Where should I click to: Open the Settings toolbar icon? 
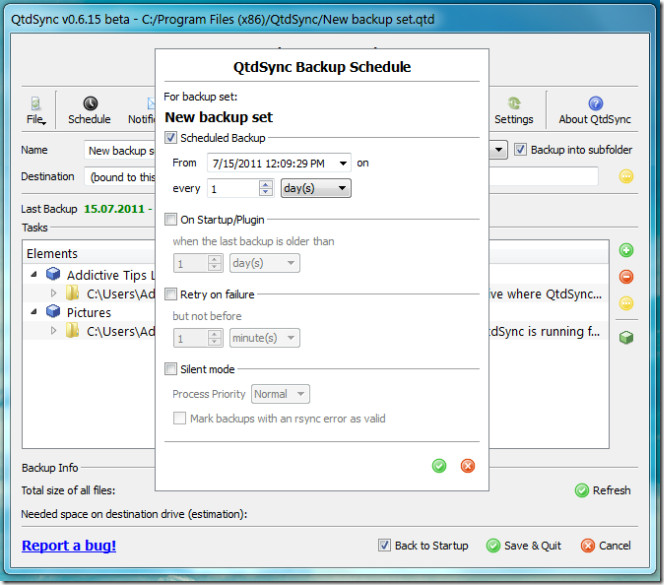(514, 103)
